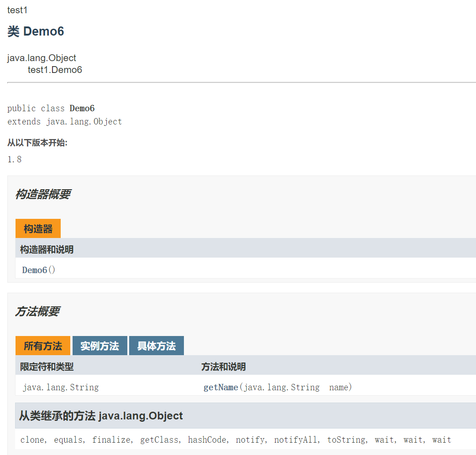Screen dimensions: 476x455
Task: Click the 类 Demo6 heading
Action: pyautogui.click(x=36, y=31)
